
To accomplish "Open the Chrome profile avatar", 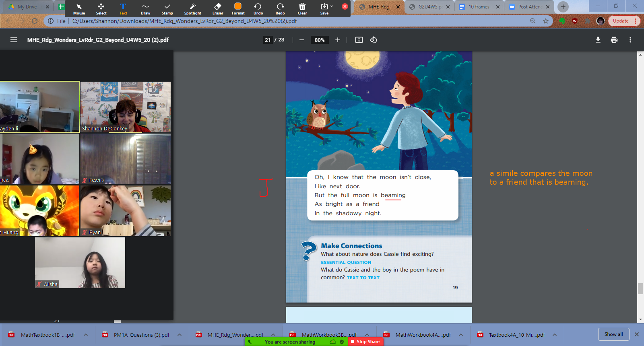I will tap(601, 21).
